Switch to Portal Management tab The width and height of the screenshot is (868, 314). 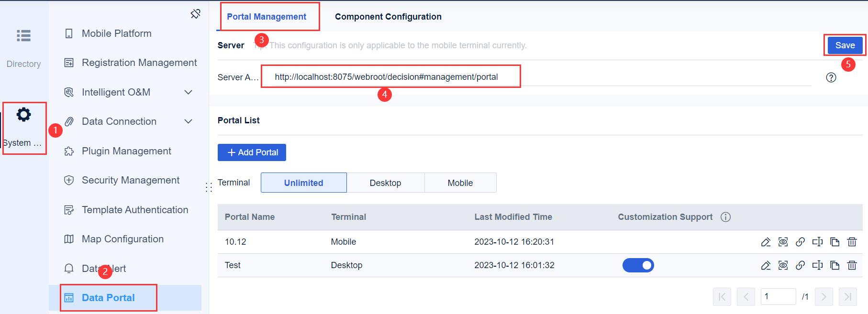tap(267, 17)
